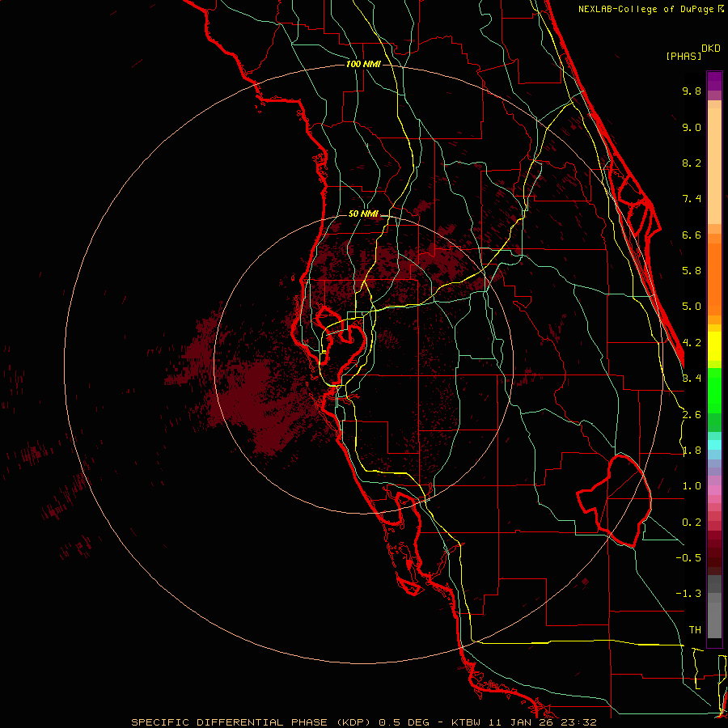Viewport: 728px width, 728px height.
Task: Click the KTBW station identifier in caption
Action: [x=466, y=722]
